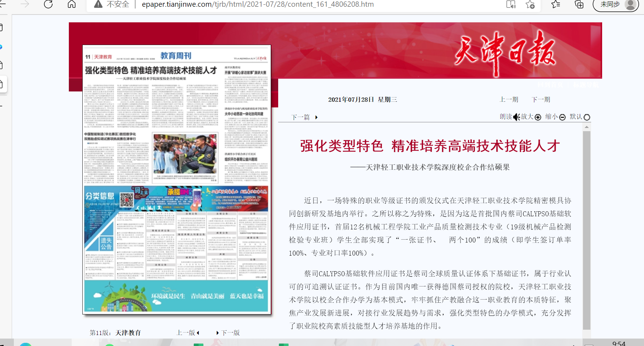Go to browser home page icon

(72, 4)
